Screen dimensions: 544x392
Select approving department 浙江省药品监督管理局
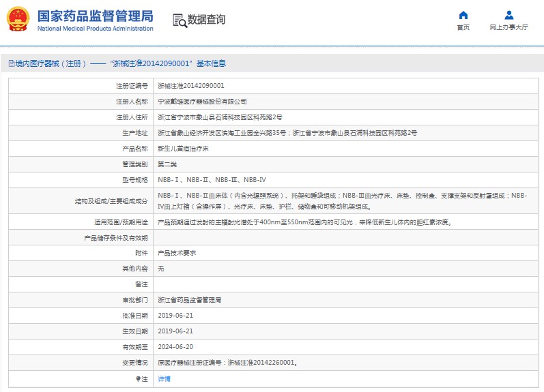[x=190, y=300]
